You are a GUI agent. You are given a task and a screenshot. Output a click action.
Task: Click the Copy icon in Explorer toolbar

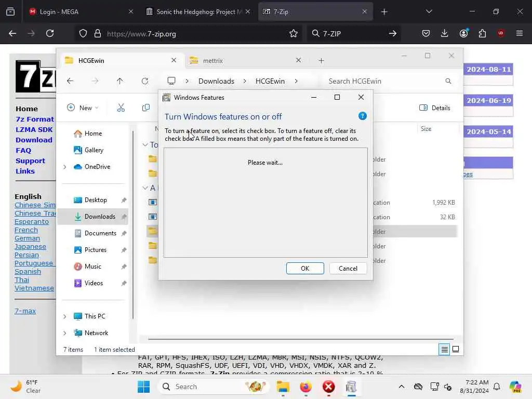coord(146,108)
